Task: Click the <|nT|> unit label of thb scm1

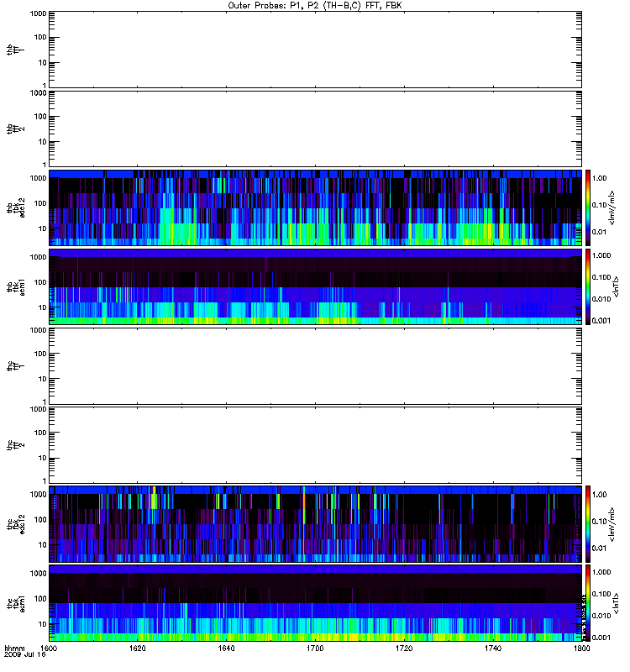Action: (616, 286)
